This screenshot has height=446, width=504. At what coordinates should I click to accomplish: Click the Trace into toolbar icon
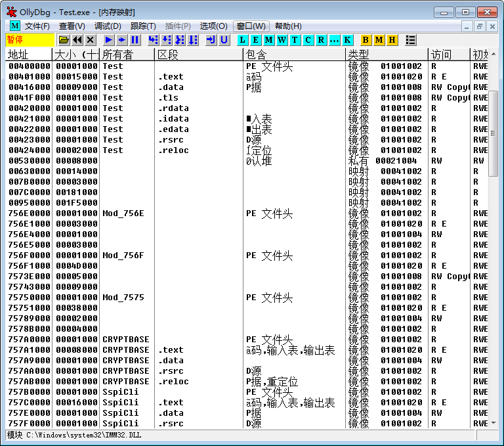(x=180, y=40)
